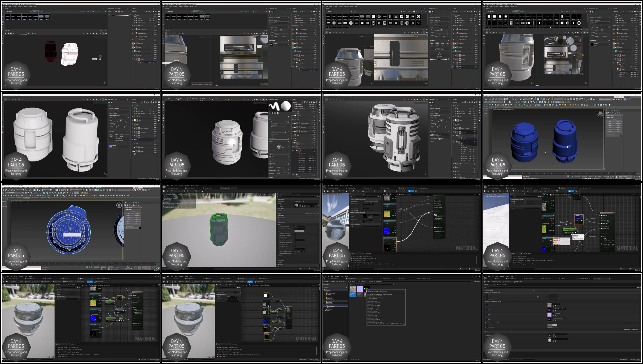Expand Levels in the textured barrel frame

coord(430,141)
